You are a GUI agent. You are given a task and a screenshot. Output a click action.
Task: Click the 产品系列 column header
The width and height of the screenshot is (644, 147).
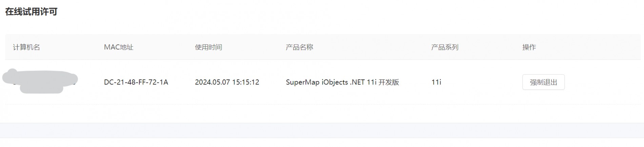pyautogui.click(x=445, y=47)
